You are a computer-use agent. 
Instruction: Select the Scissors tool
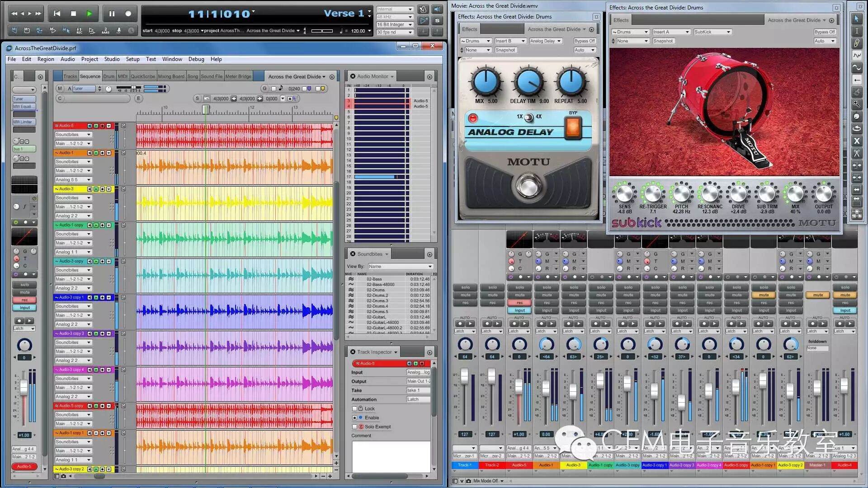(857, 154)
